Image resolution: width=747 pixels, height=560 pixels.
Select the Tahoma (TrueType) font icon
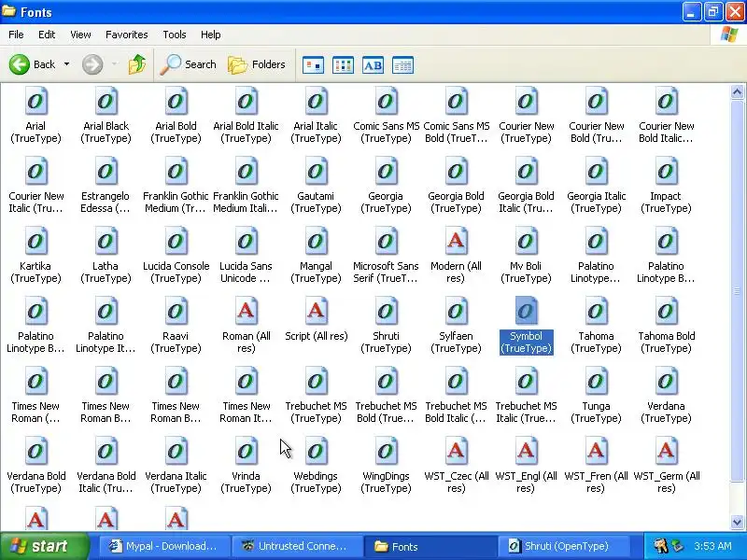pos(597,311)
